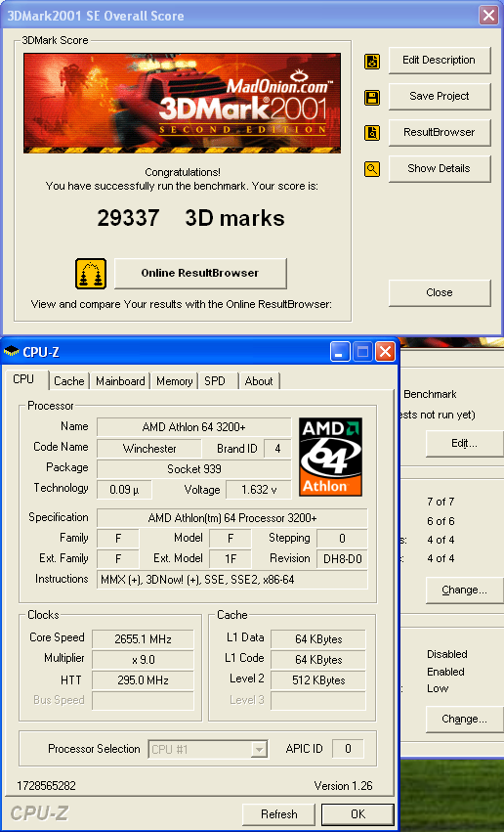Screen dimensions: 504x832
Task: Click the Level 2 cache value 512 KBytes
Action: coord(318,680)
